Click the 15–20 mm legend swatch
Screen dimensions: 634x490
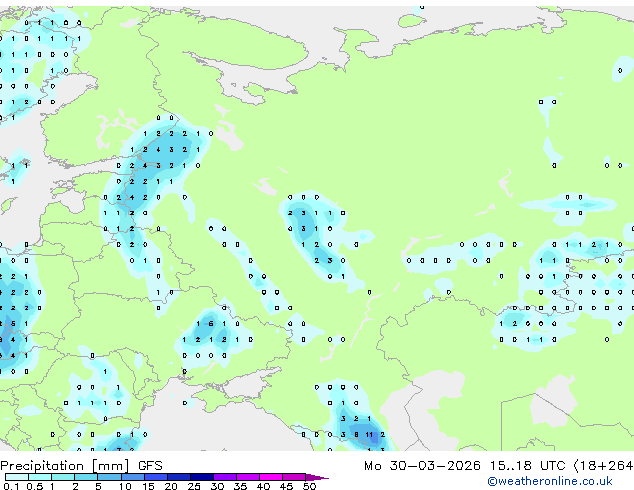coord(155,477)
